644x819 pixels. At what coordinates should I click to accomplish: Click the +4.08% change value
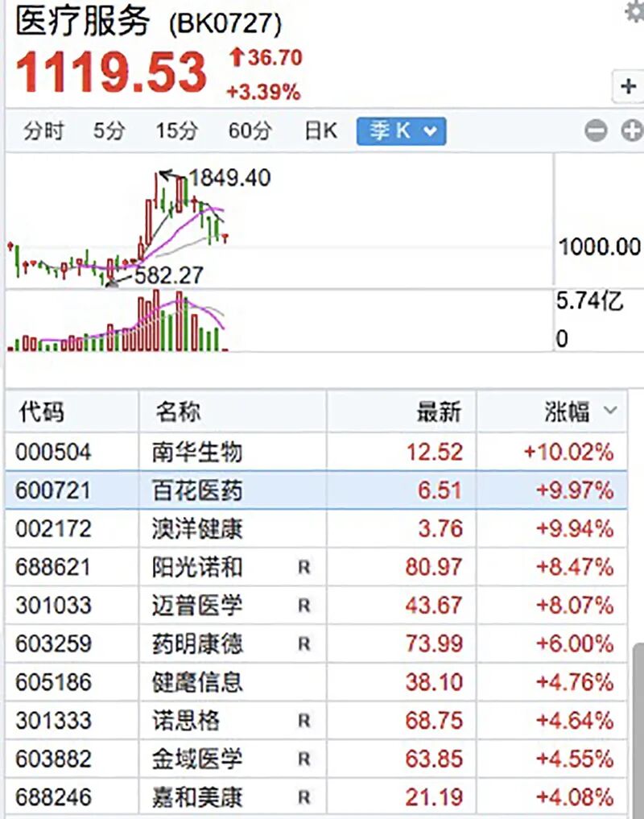[x=575, y=797]
